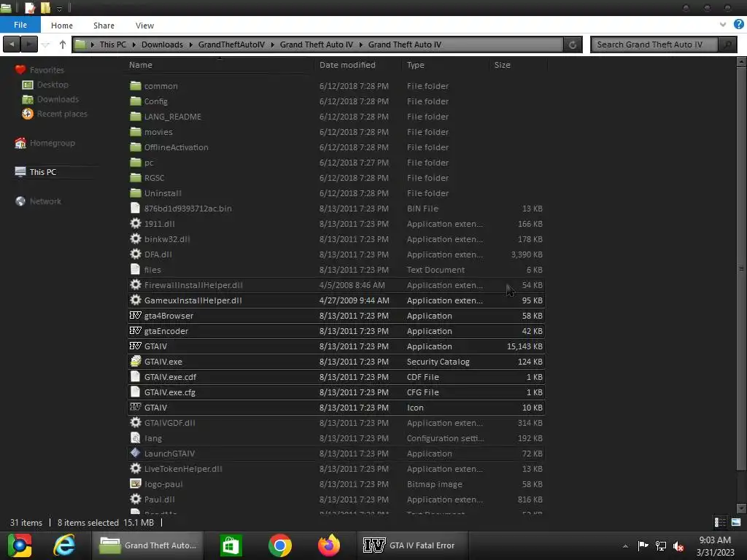Navigate to Downloads in address bar

162,44
